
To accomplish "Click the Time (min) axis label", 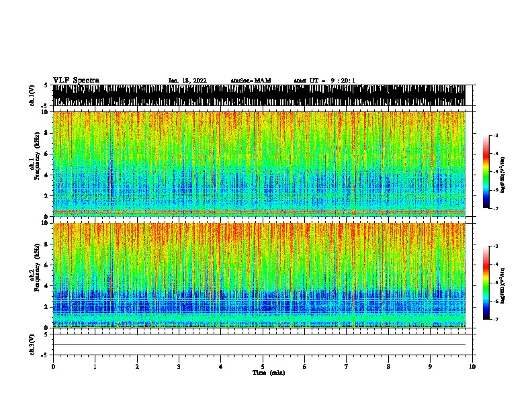I will [269, 373].
